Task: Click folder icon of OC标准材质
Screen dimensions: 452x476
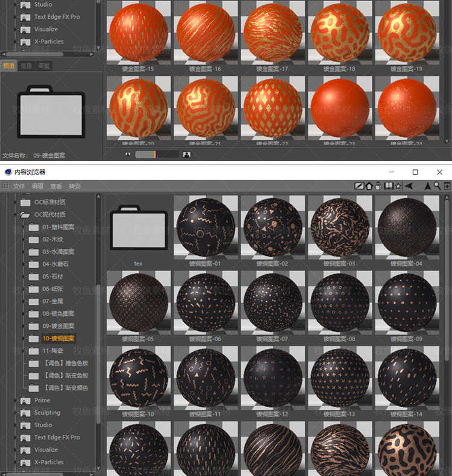Action: [x=25, y=202]
